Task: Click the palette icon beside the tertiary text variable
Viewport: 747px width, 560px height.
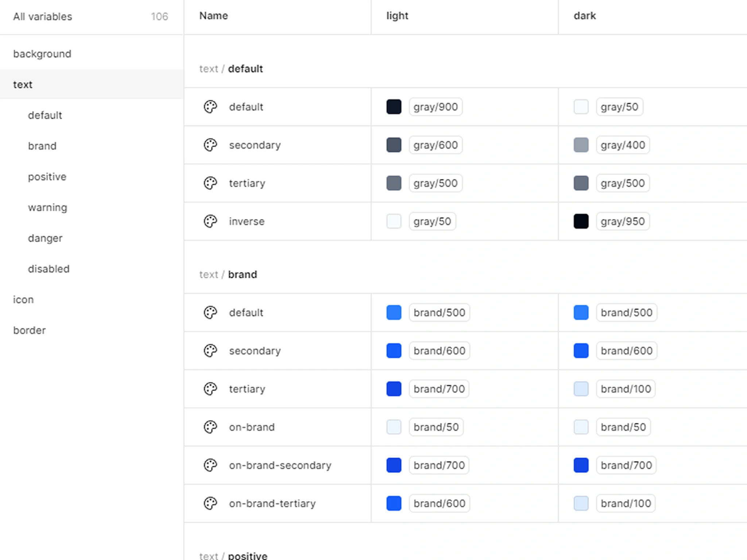Action: [x=210, y=183]
